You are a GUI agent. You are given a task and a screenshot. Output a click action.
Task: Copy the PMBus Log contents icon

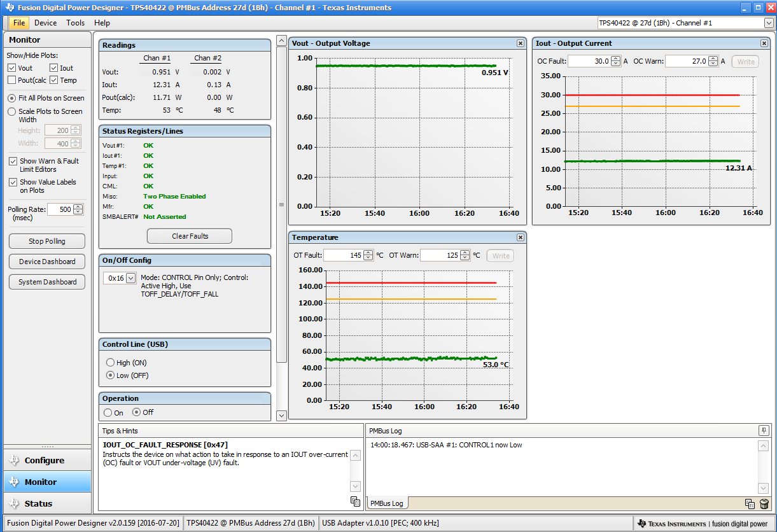coord(750,504)
